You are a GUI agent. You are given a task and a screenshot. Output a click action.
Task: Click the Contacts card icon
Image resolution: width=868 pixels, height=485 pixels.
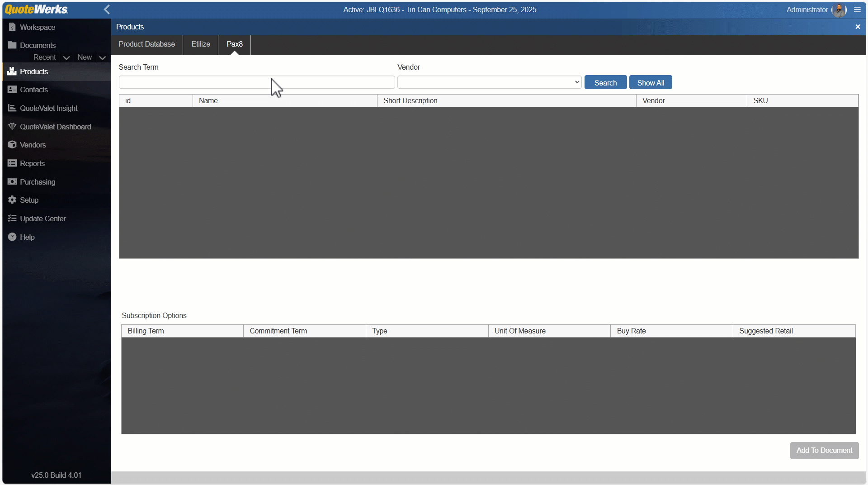12,90
